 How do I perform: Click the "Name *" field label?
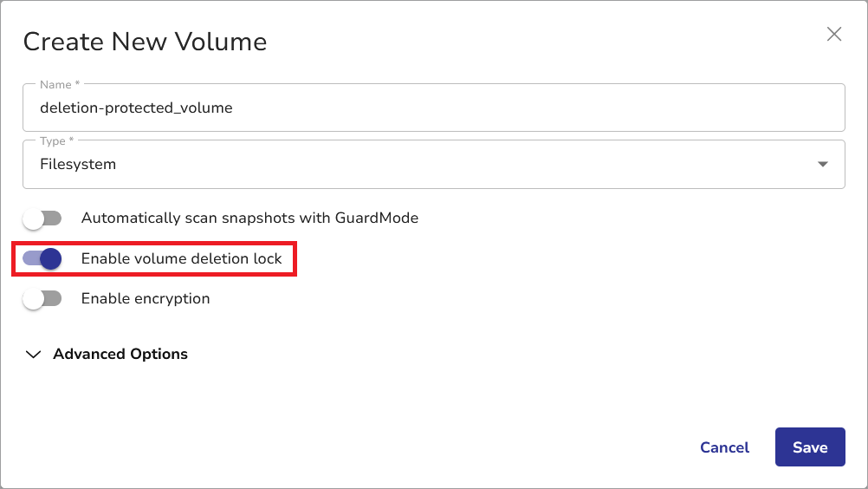60,85
